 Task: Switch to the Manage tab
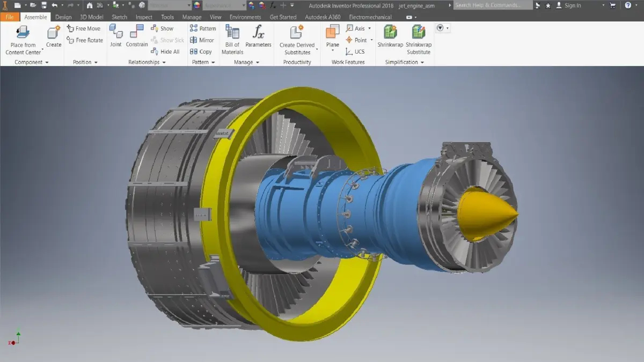(192, 17)
